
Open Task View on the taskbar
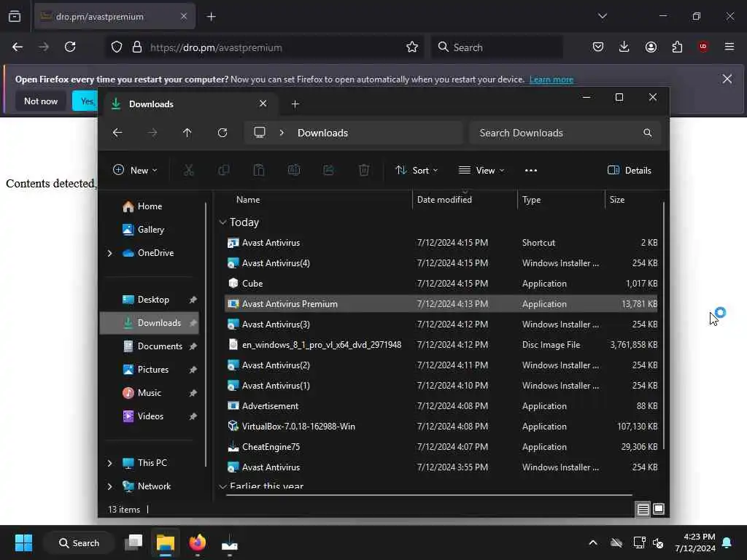(x=133, y=542)
